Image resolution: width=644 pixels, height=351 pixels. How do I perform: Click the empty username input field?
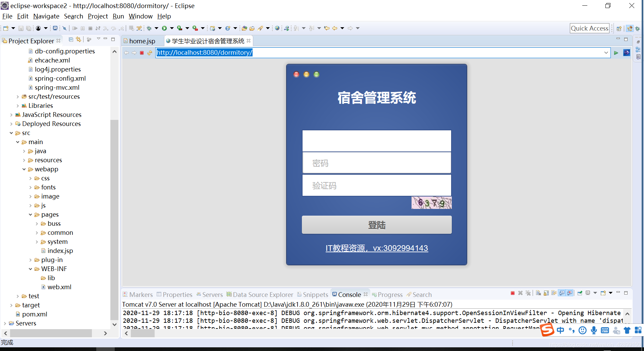[377, 141]
